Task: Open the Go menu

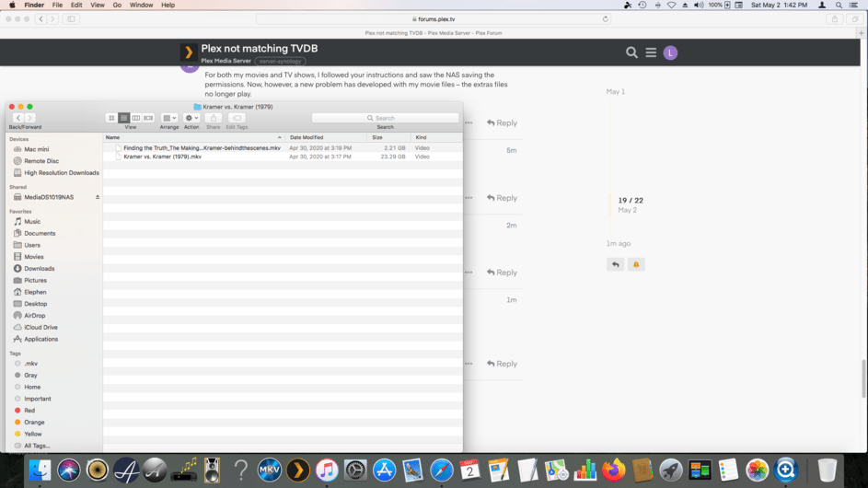Action: pyautogui.click(x=117, y=5)
